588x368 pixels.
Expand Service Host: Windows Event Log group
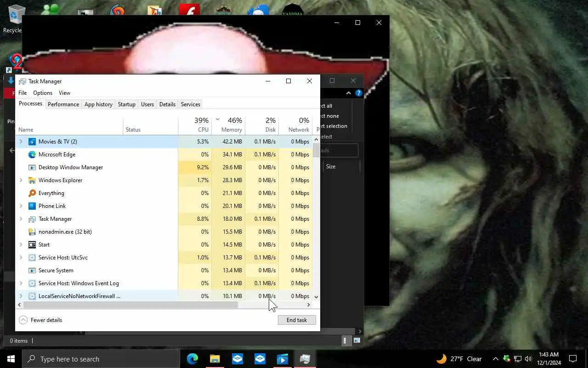21,283
